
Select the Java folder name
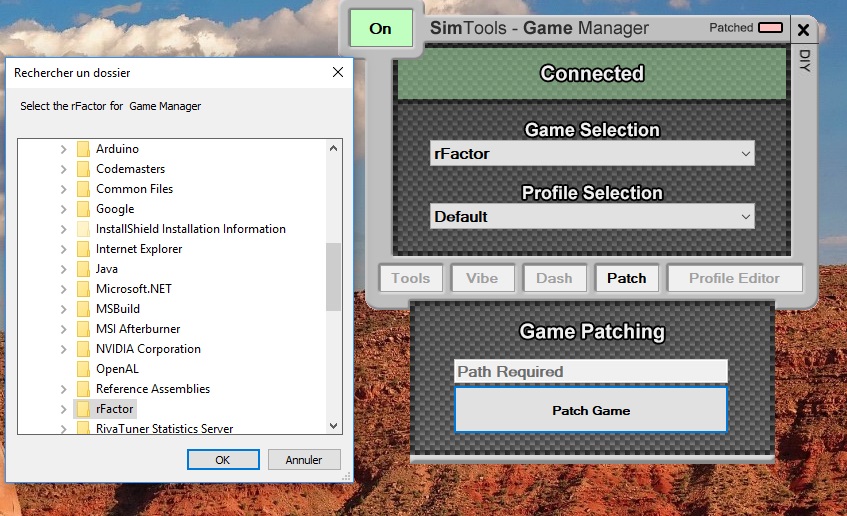[x=106, y=269]
